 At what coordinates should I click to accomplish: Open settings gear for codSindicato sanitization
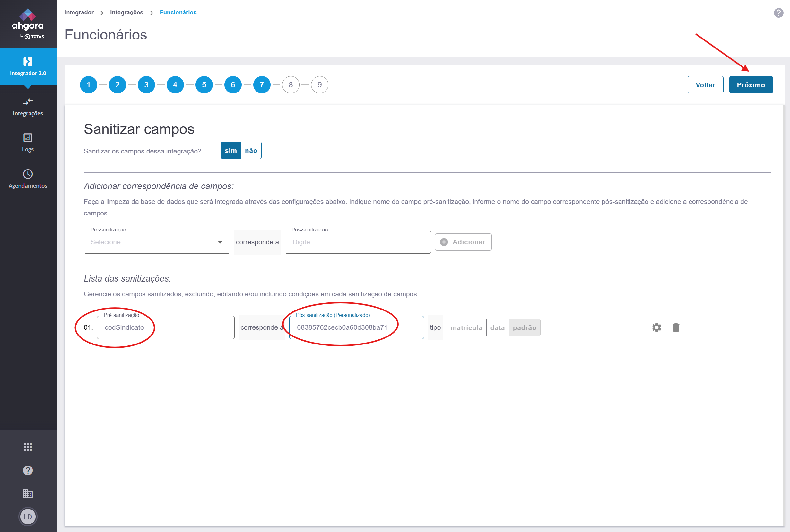tap(657, 327)
